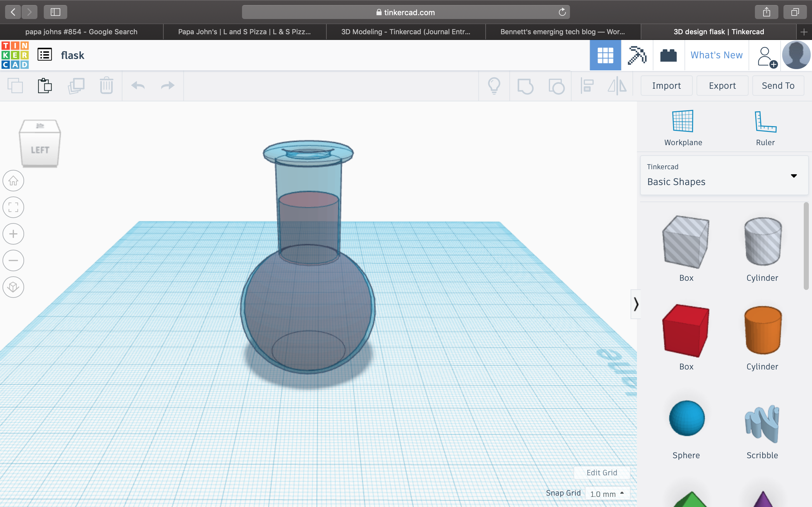
Task: Click the Paste clipboard icon
Action: tap(45, 86)
